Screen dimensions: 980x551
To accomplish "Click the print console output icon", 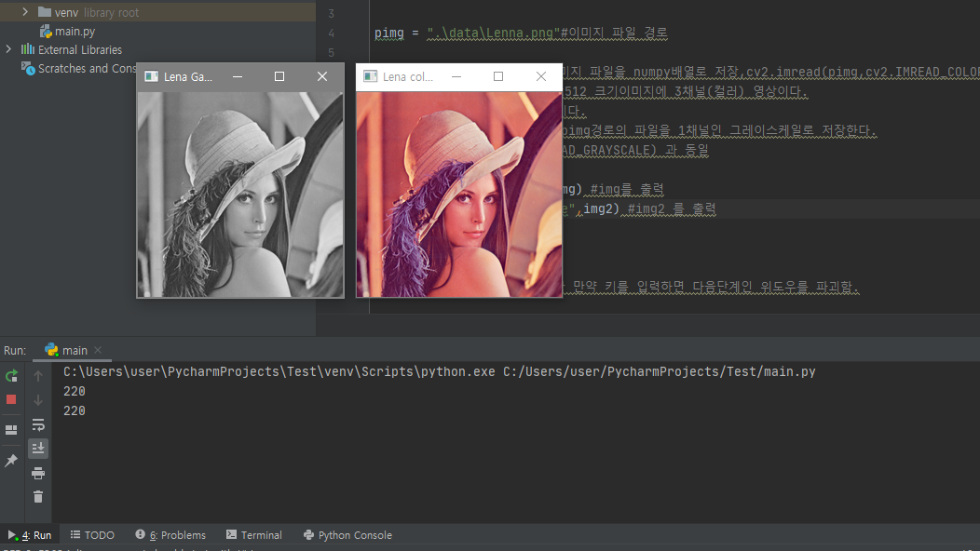I will (x=38, y=473).
